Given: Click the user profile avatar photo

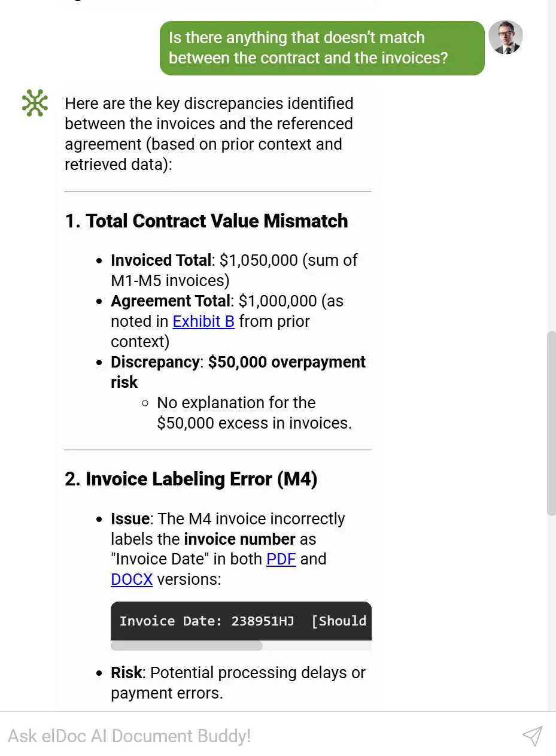Looking at the screenshot, I should 506,37.
